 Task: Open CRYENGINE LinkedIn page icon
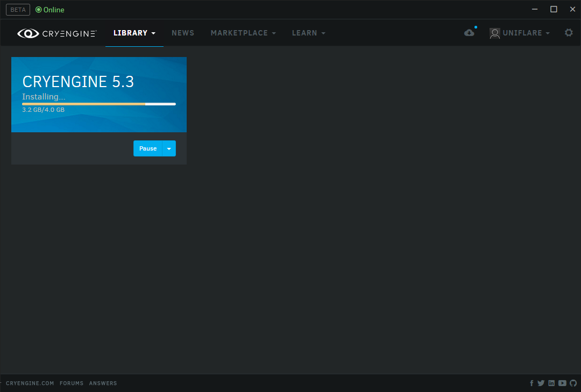551,383
